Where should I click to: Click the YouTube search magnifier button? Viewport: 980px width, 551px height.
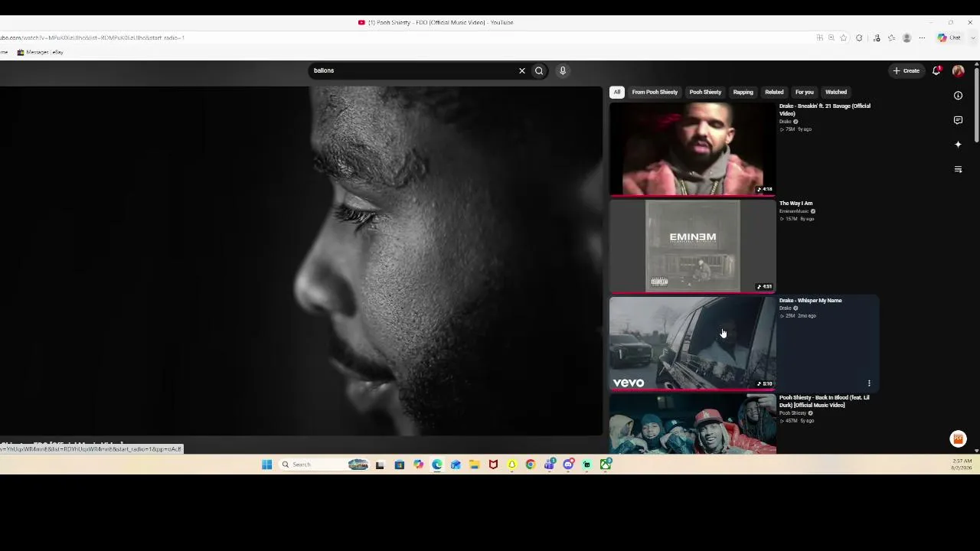pos(539,70)
